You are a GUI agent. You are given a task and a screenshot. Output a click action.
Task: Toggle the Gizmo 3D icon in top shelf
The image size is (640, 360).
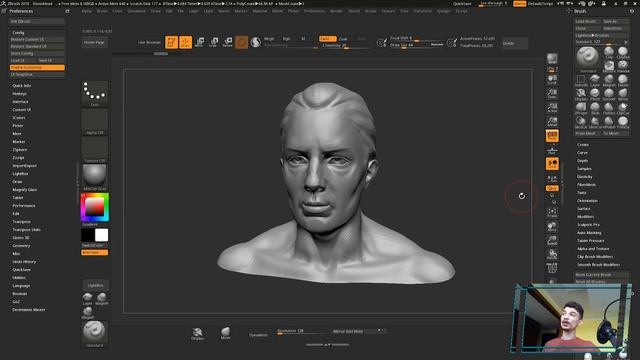pyautogui.click(x=241, y=42)
